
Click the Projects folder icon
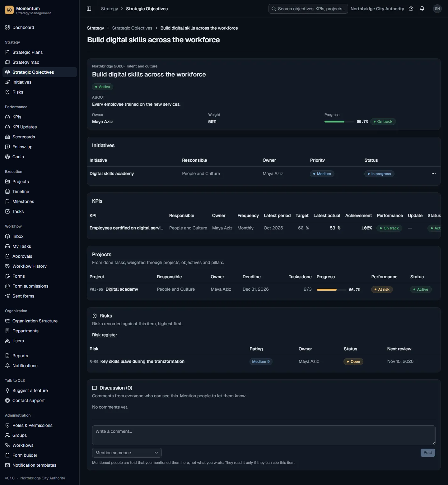pos(7,182)
